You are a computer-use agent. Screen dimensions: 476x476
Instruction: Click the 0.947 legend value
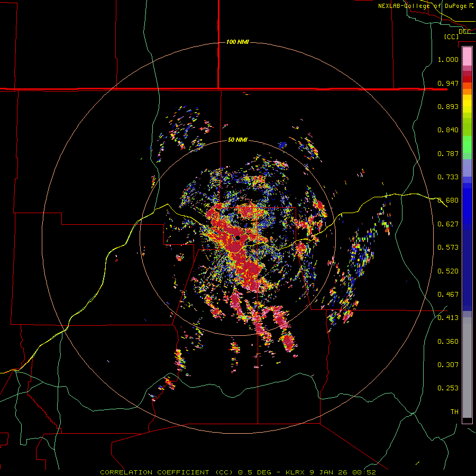coord(448,83)
